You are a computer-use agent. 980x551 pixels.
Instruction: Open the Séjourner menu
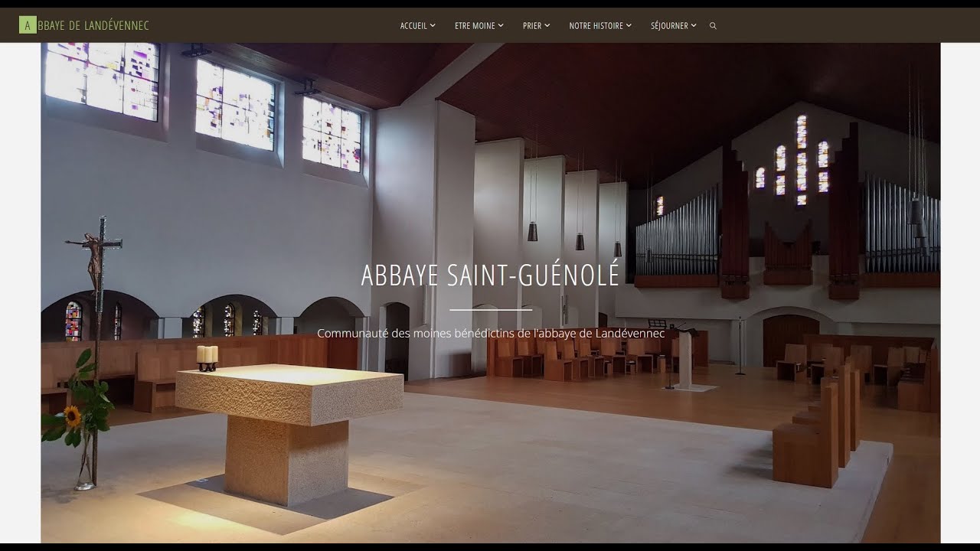point(674,26)
